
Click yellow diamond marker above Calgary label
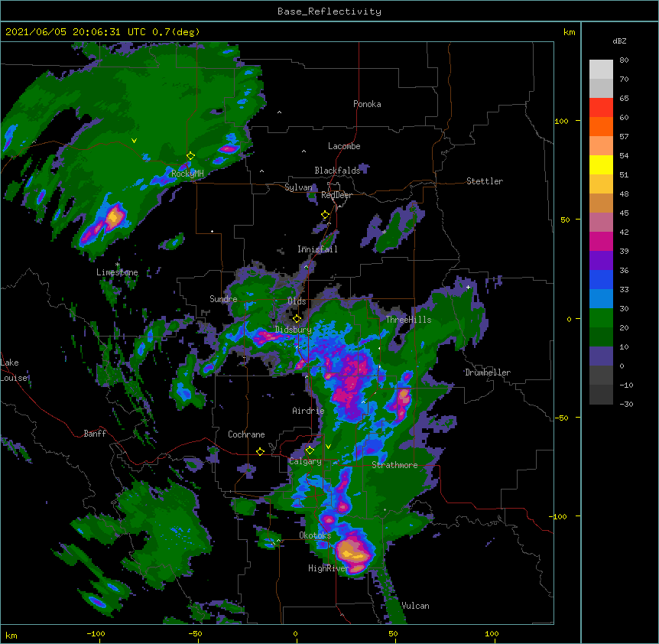(310, 450)
